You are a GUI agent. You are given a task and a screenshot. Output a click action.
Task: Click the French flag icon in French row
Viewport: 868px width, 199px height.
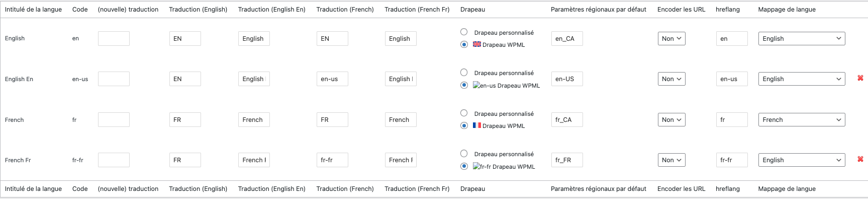477,125
